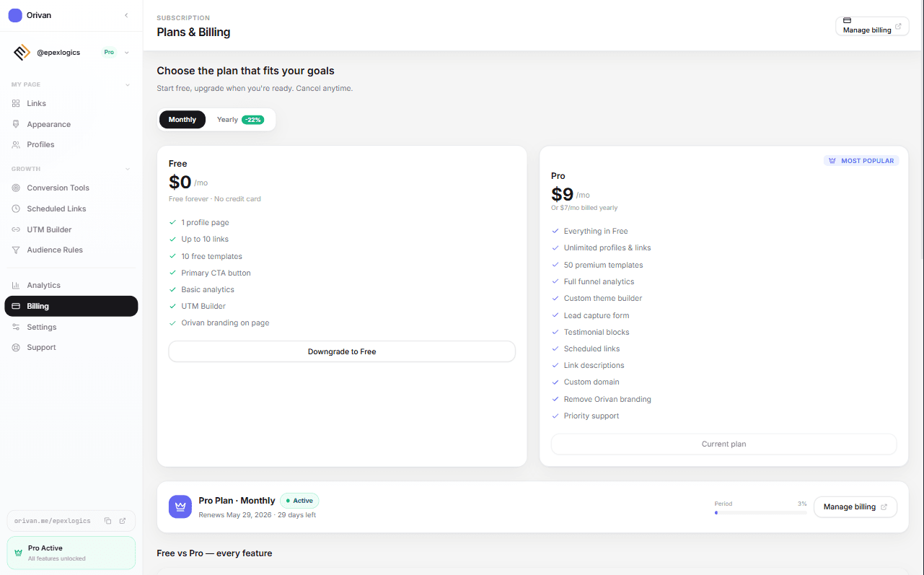Open Scheduled Links in the sidebar
The height and width of the screenshot is (575, 924).
pyautogui.click(x=71, y=209)
